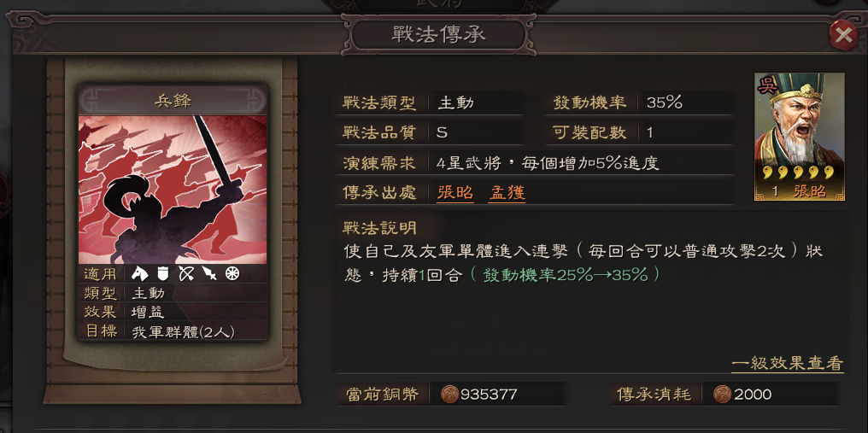
Task: Click the red 吳 faction badge on portrait
Action: click(767, 85)
